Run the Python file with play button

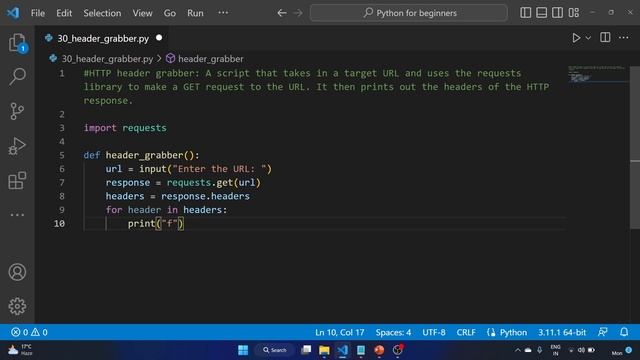pos(576,38)
